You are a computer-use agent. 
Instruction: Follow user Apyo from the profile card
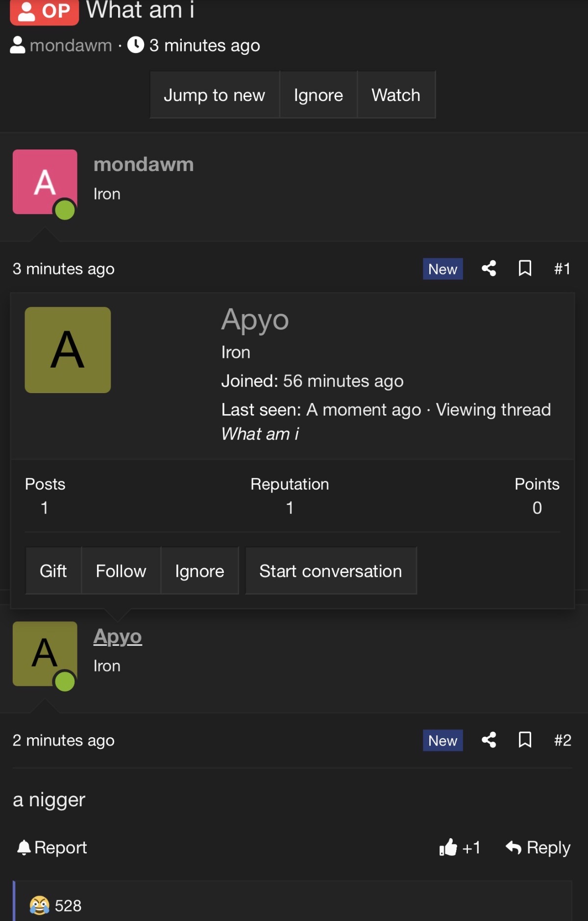pos(121,571)
